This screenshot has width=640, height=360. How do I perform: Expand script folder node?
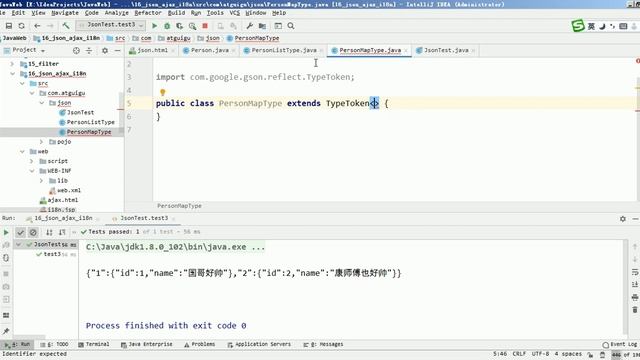click(31, 161)
